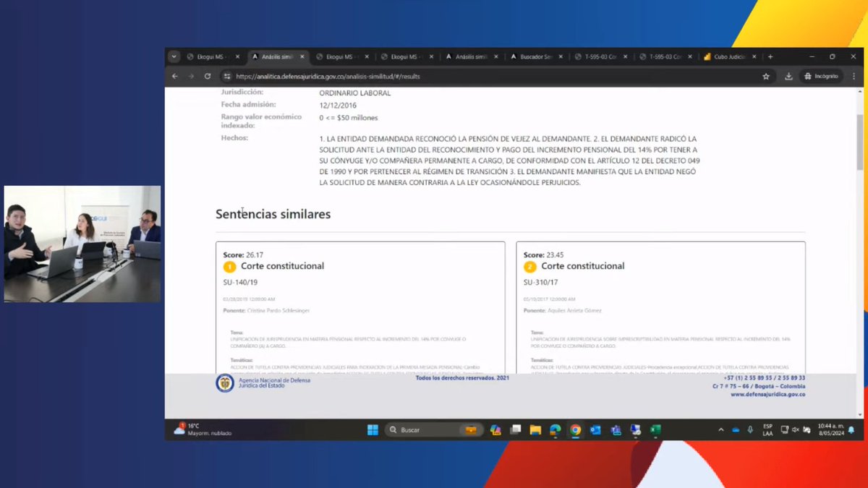
Task: Bookmark this page with the star icon
Action: pos(766,76)
